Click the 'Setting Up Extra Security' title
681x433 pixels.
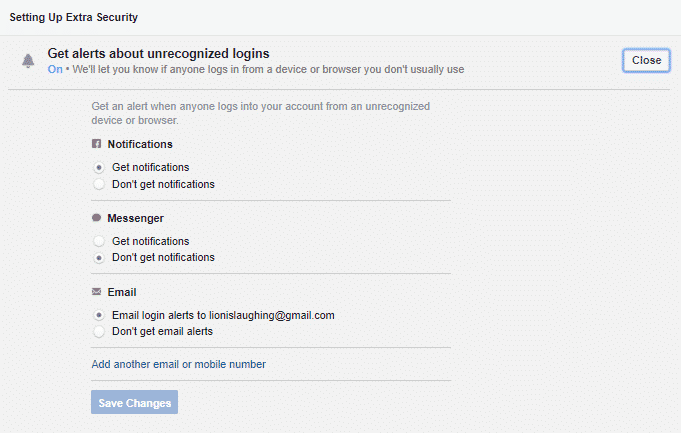coord(74,18)
